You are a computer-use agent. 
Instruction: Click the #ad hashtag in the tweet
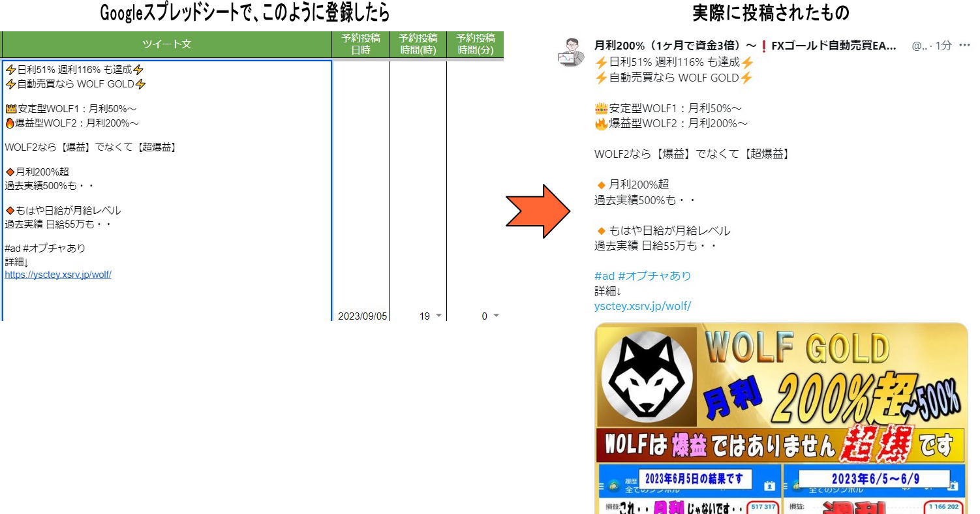coord(604,276)
